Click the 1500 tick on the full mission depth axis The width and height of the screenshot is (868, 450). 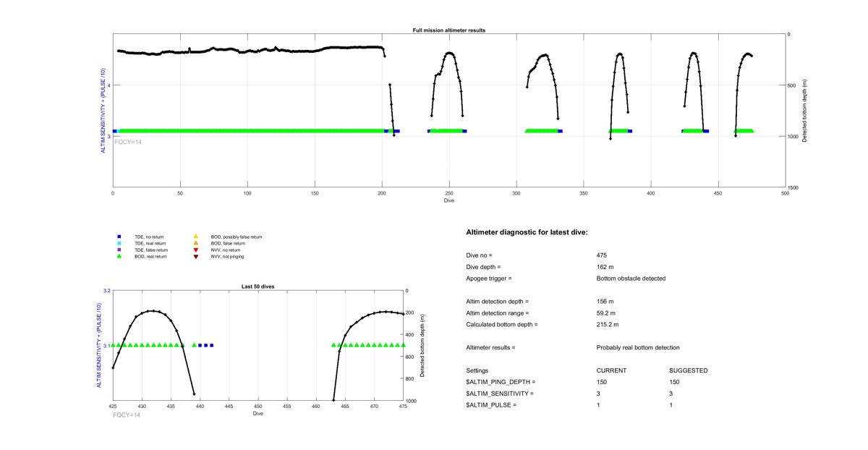click(x=794, y=187)
